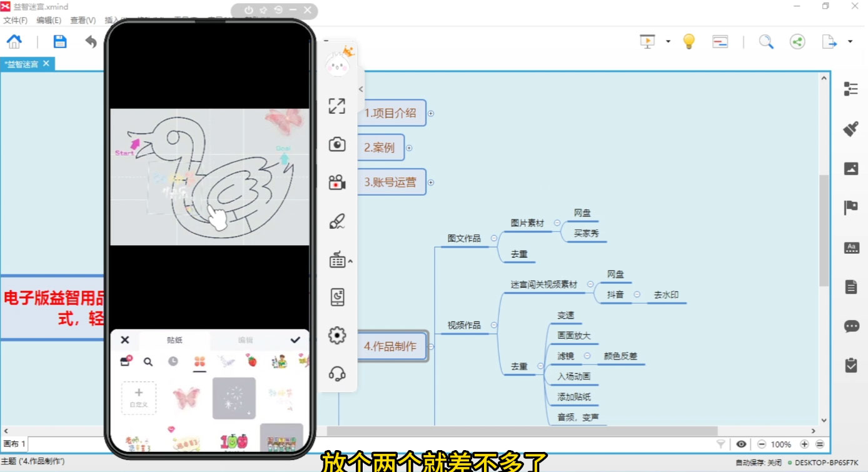The height and width of the screenshot is (472, 868).
Task: Toggle the lightbulb mode in top toolbar
Action: (x=689, y=41)
